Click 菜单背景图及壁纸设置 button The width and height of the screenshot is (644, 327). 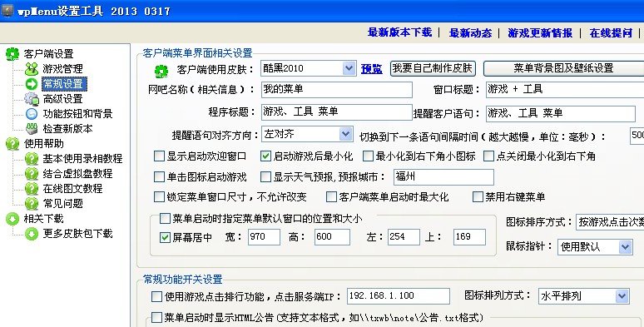(x=563, y=68)
